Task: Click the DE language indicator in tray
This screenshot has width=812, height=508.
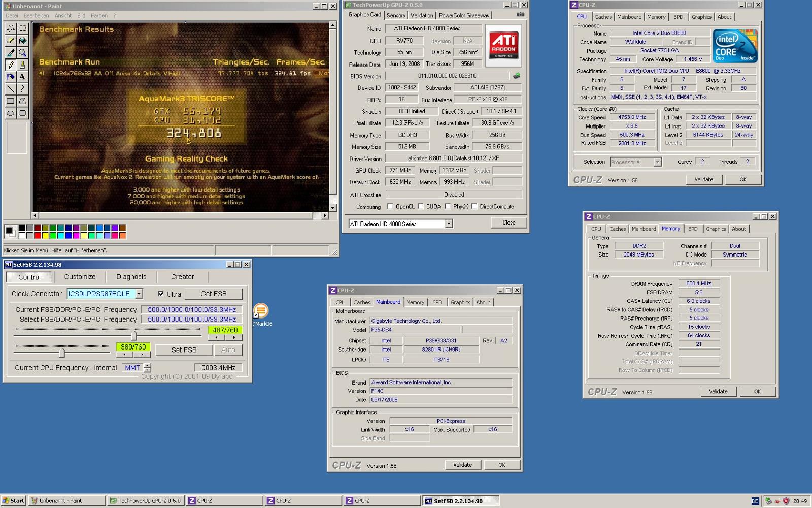Action: tap(755, 501)
